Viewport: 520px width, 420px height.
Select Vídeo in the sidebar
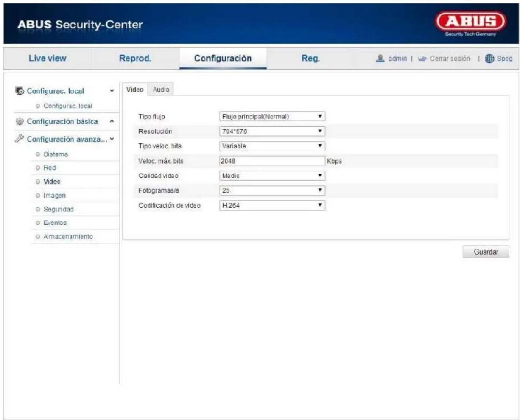tap(52, 181)
